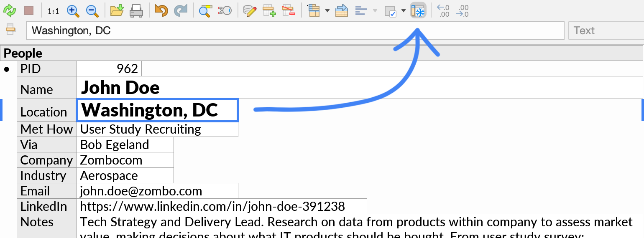Click the record bullet marker beside PID
The image size is (644, 238).
click(7, 69)
